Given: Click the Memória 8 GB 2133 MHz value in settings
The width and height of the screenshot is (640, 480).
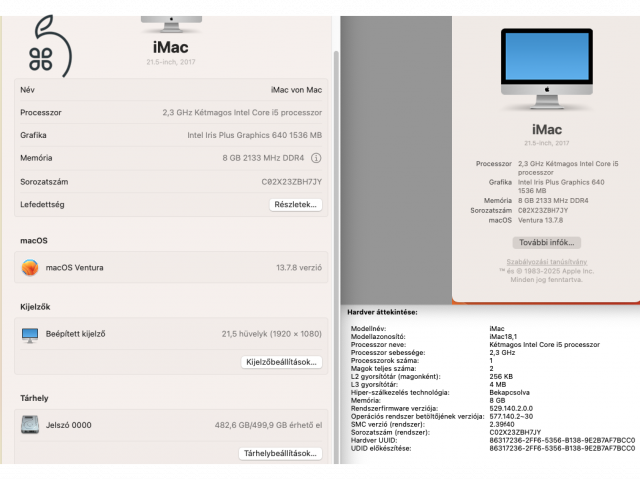Looking at the screenshot, I should [x=263, y=158].
